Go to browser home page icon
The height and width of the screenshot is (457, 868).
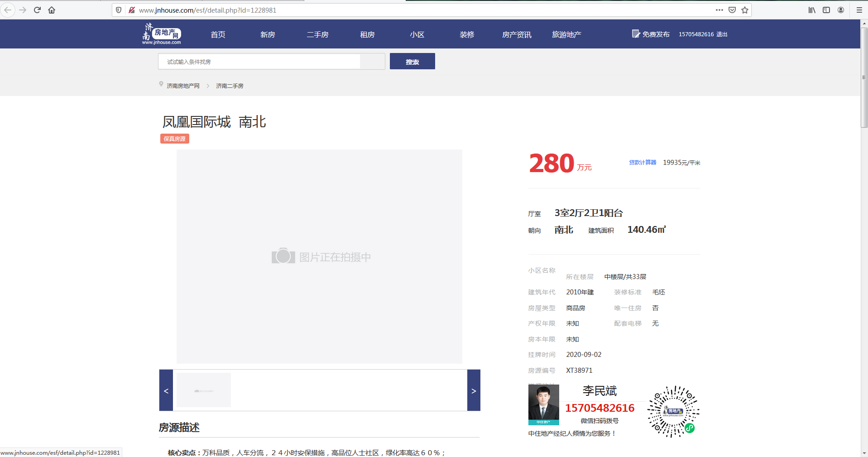pyautogui.click(x=52, y=10)
